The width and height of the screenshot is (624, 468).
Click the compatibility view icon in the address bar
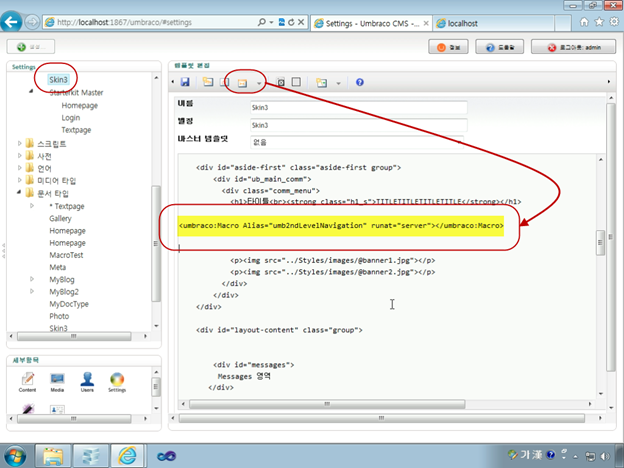pos(282,22)
